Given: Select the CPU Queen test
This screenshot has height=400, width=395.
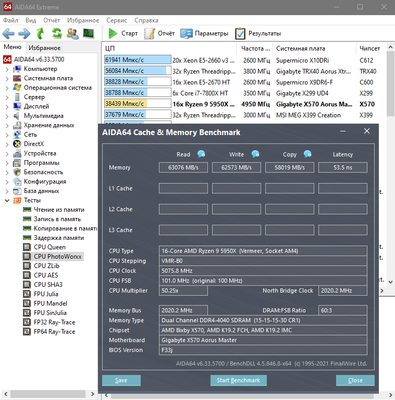Looking at the screenshot, I should click(x=50, y=247).
